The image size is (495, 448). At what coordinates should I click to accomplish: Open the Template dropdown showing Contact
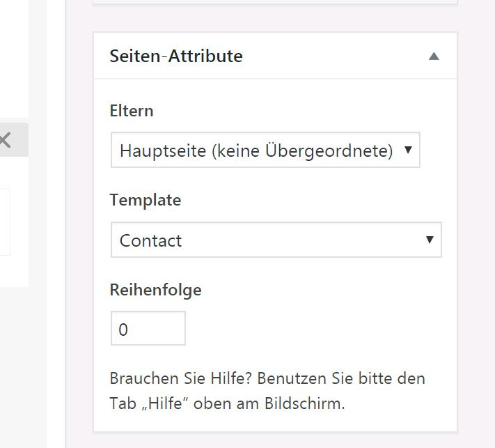pyautogui.click(x=276, y=240)
